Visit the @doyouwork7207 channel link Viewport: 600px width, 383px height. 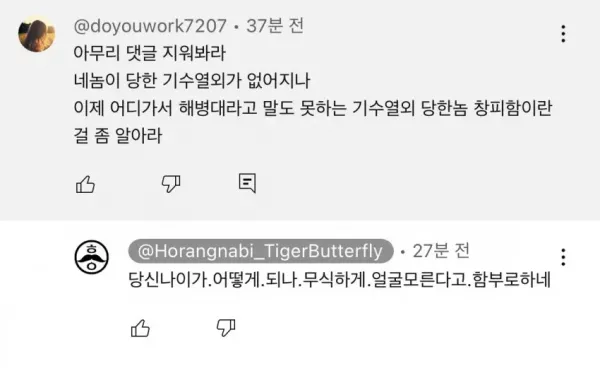(150, 26)
